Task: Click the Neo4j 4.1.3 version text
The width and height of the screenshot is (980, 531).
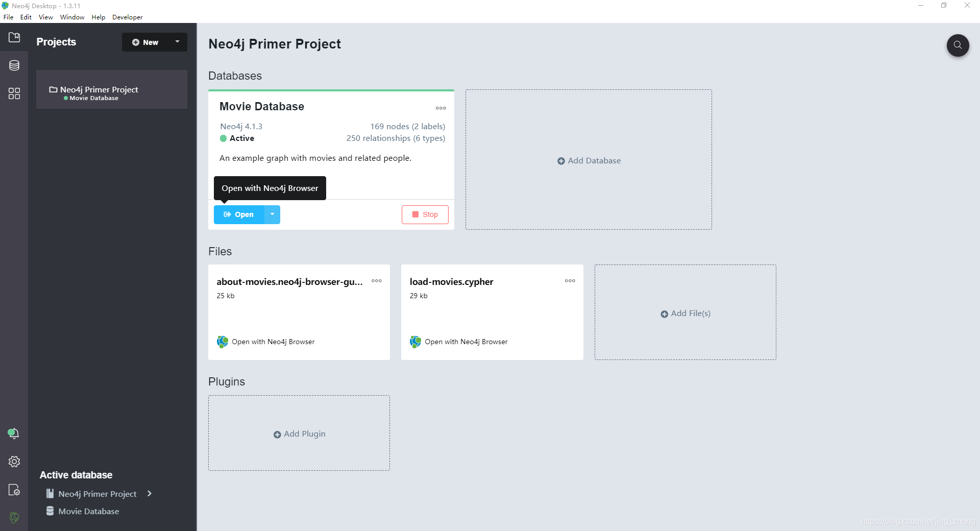Action: pos(241,126)
